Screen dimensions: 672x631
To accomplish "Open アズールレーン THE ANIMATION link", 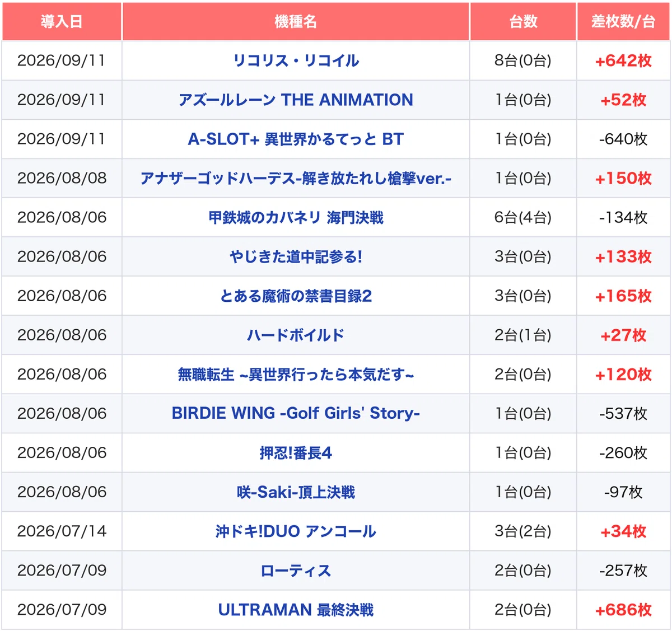I will tap(296, 100).
